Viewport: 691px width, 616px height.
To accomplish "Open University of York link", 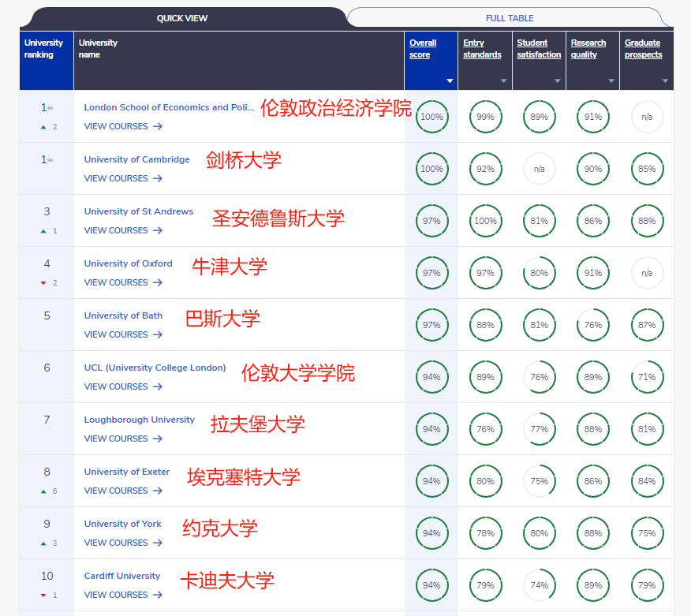I will tap(123, 524).
